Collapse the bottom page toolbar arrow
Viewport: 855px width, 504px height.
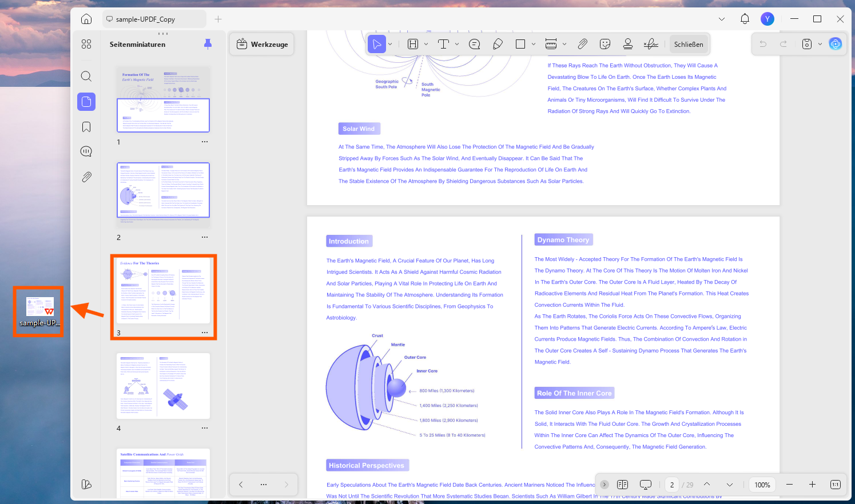coord(605,485)
